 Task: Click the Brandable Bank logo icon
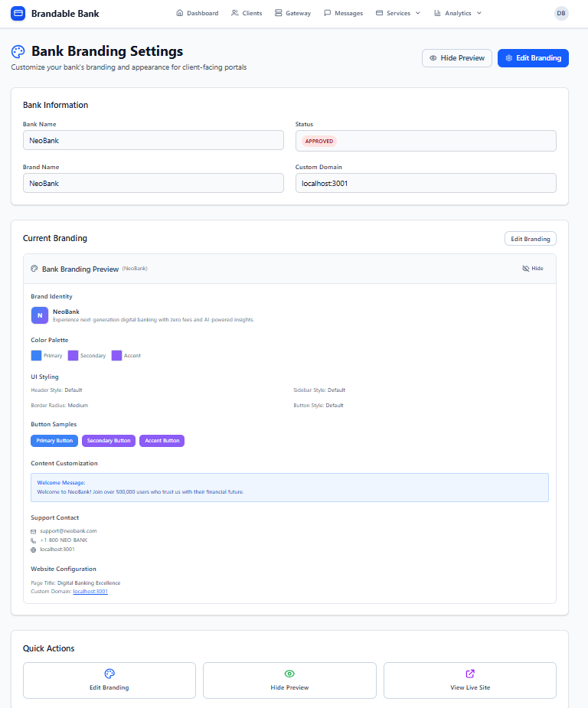point(18,13)
